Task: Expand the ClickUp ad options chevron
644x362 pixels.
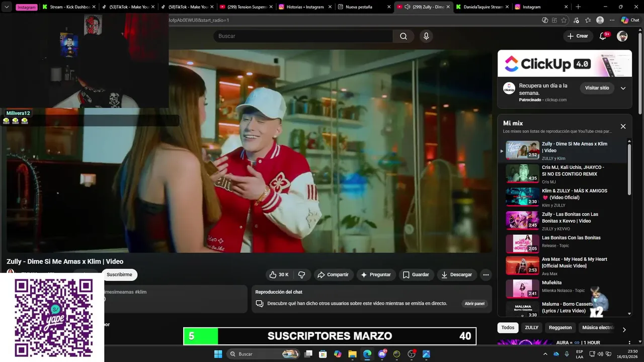Action: (623, 88)
